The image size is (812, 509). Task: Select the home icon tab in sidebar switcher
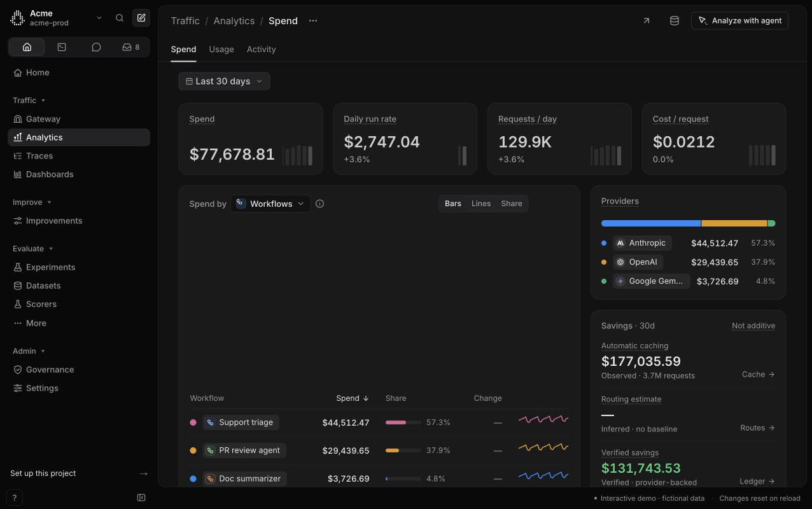27,47
